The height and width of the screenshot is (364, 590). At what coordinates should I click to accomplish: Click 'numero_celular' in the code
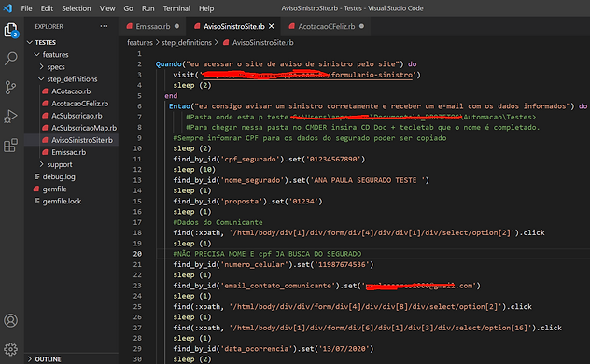[x=254, y=264]
